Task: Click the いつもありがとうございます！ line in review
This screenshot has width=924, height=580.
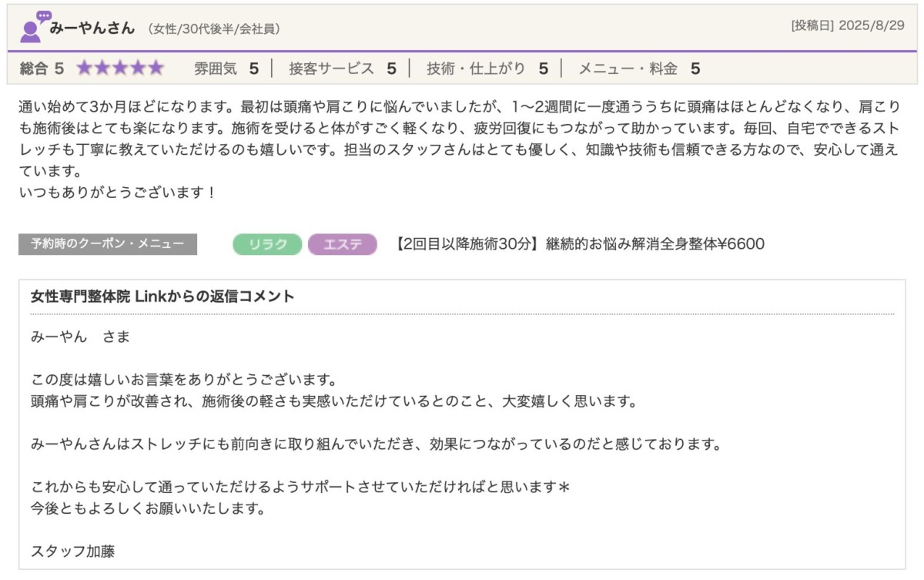Action: point(118,193)
